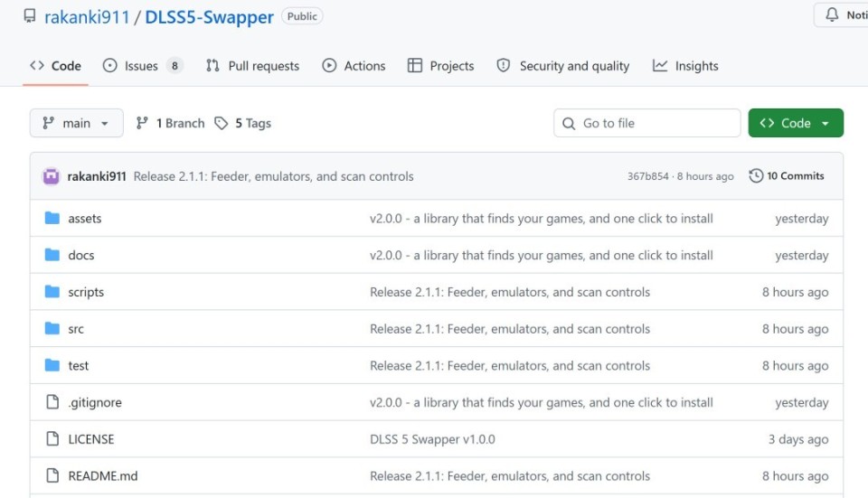View the 5 Tags link
This screenshot has width=868, height=498.
pos(243,123)
